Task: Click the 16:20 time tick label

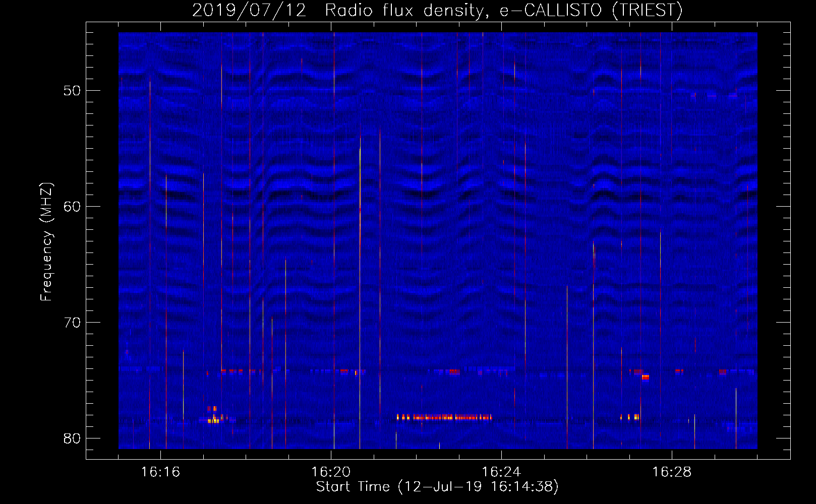Action: click(331, 472)
